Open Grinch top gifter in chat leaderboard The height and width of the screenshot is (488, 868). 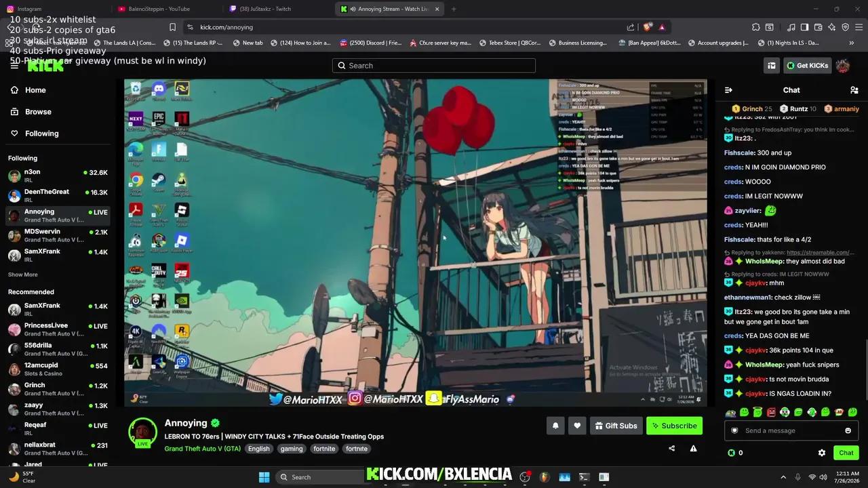[752, 108]
